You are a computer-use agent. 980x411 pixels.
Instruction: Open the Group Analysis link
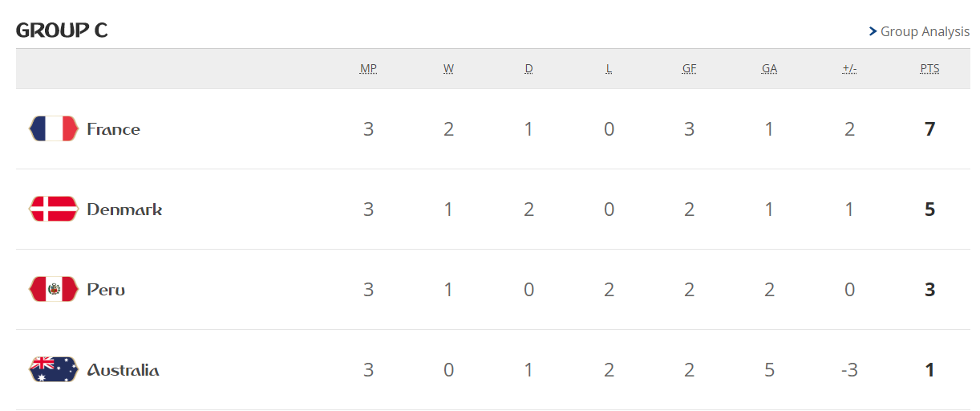click(x=925, y=31)
